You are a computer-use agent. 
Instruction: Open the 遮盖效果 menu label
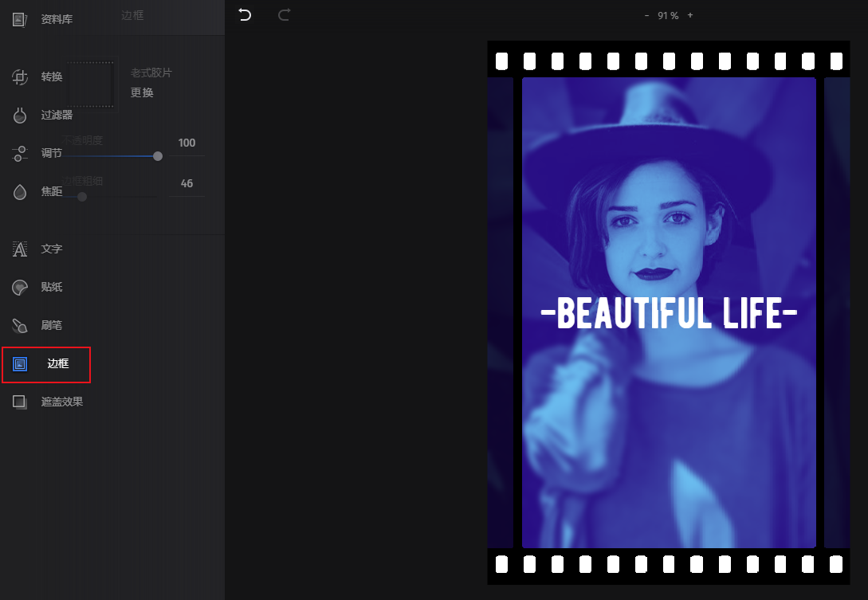coord(62,402)
